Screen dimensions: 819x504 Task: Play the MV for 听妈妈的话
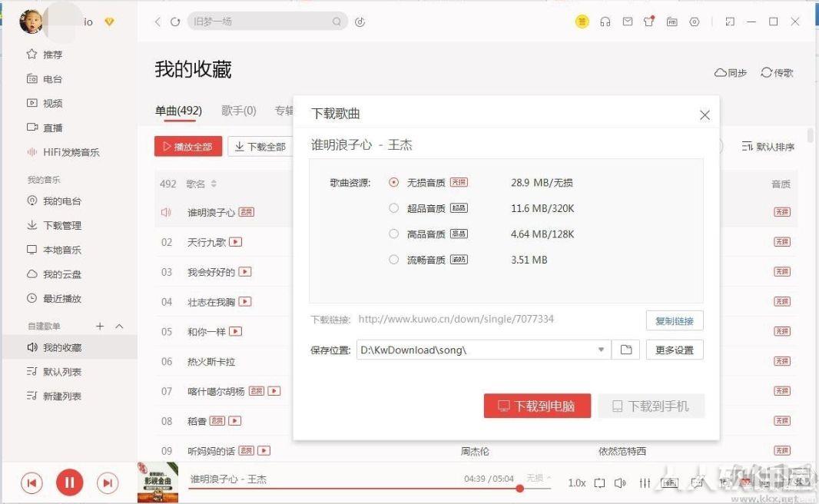point(264,450)
